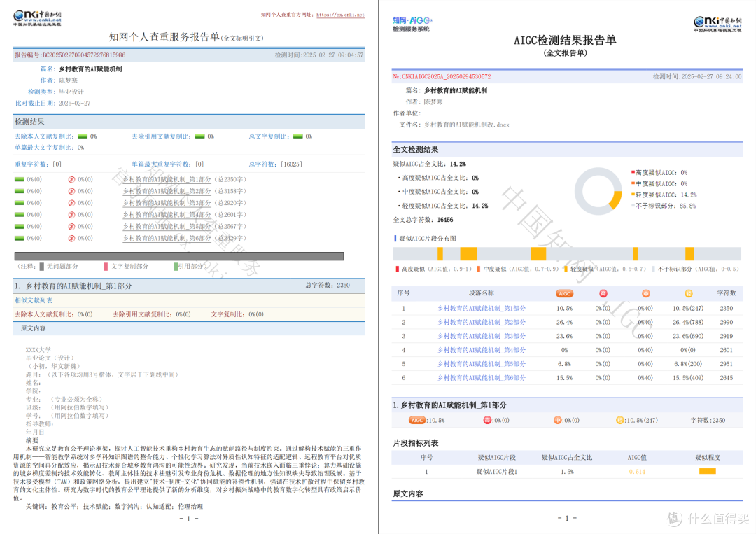Click the red circle icon in the 第2部分 row
Viewport: 756px width, 534px height.
tap(71, 191)
